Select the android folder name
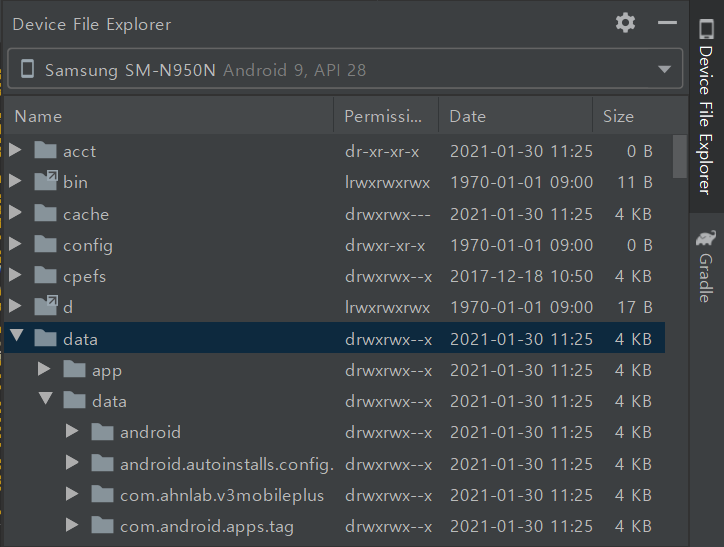724x547 pixels. point(151,433)
